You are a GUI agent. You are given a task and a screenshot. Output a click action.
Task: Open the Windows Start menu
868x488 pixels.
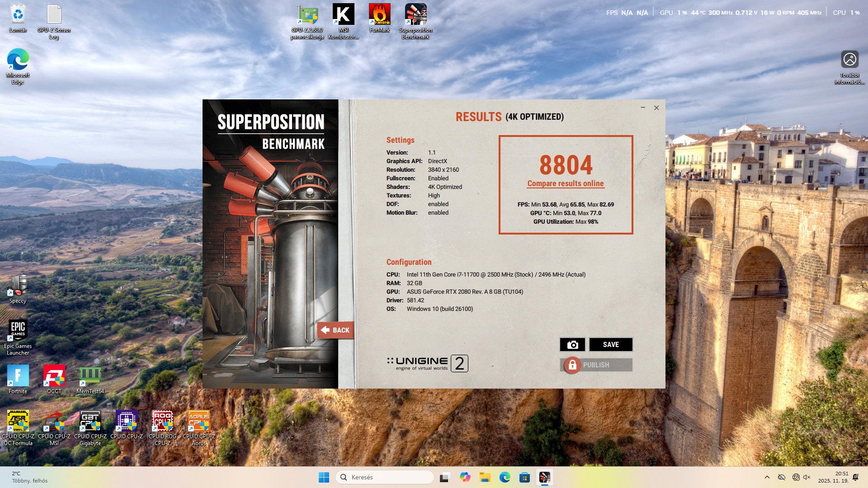tap(324, 477)
